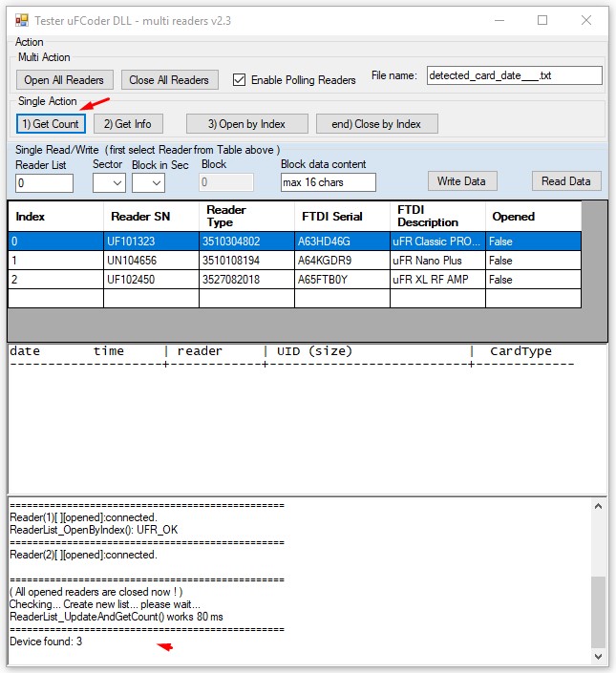This screenshot has height=673, width=616.
Task: Click the 1) Get Count button
Action: 51,124
